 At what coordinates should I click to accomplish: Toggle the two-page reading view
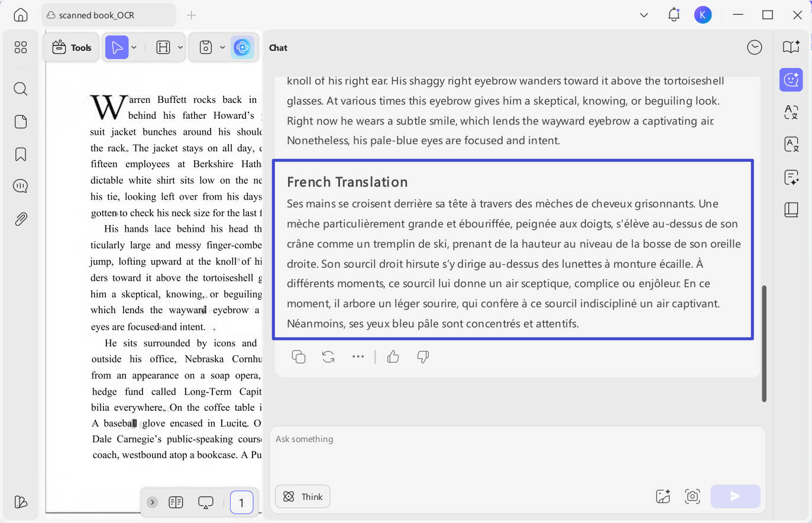point(176,502)
